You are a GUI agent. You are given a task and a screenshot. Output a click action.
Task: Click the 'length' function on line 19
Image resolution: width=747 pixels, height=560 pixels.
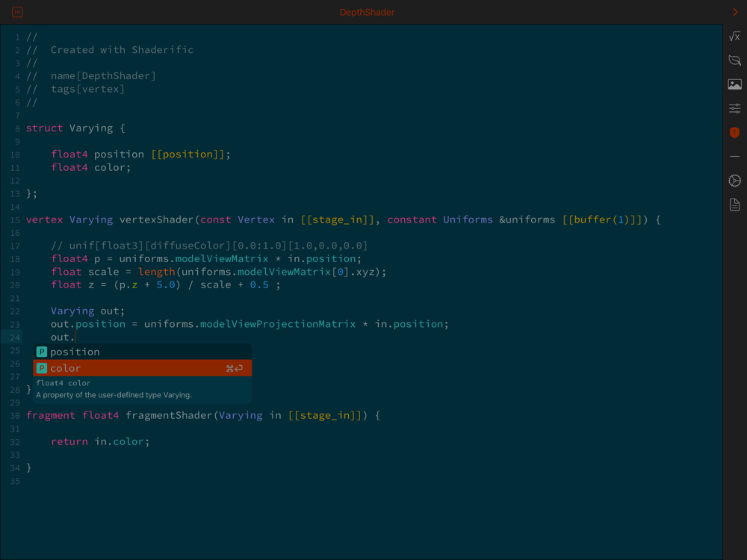click(x=157, y=272)
